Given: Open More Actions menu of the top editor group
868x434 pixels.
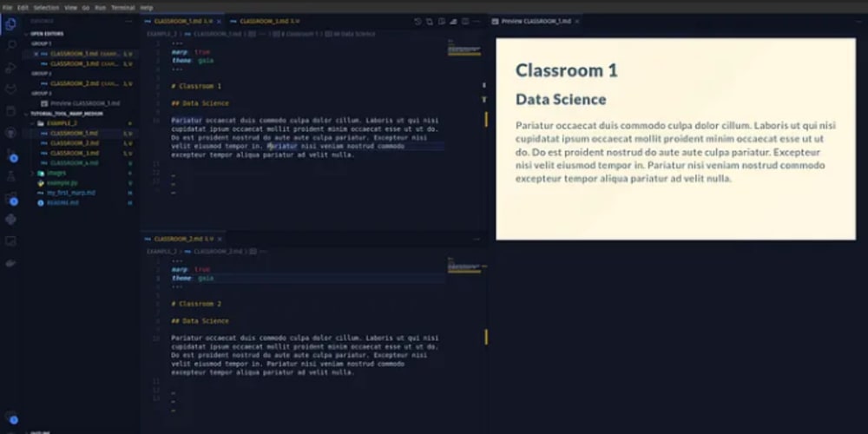Looking at the screenshot, I should [x=477, y=22].
